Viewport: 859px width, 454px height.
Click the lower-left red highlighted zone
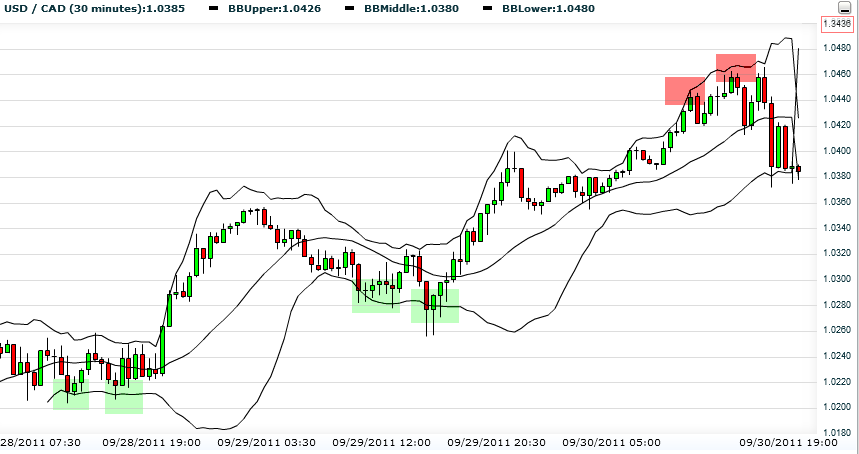pos(685,91)
